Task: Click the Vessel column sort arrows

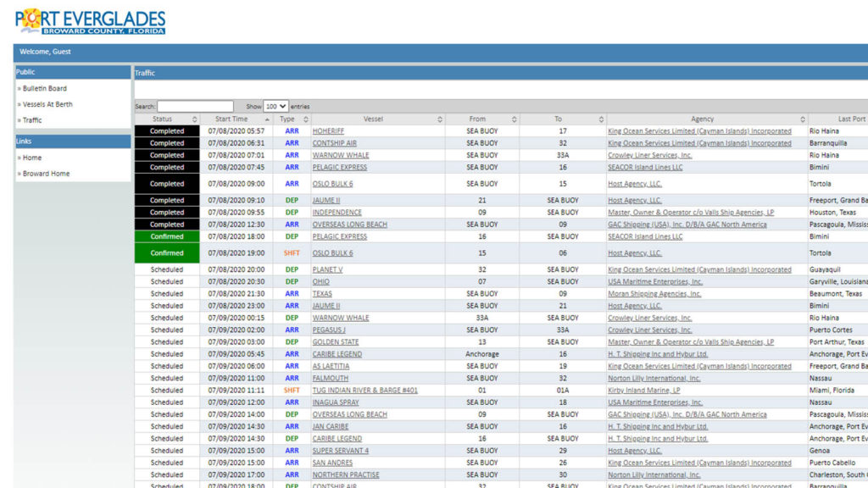Action: (x=440, y=119)
